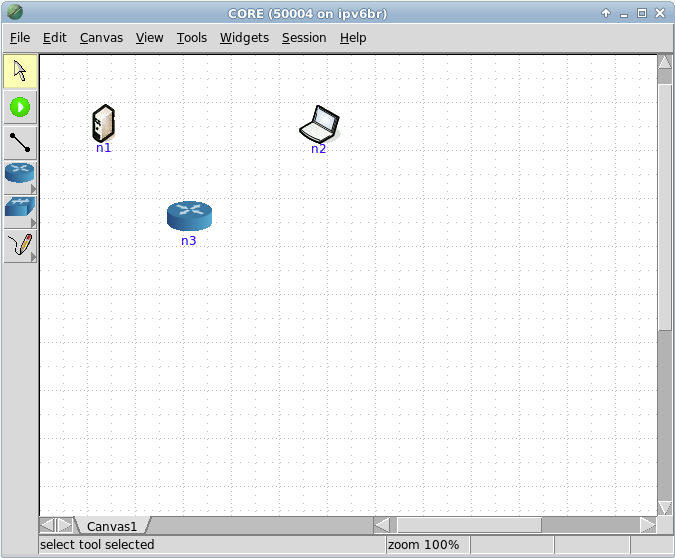The width and height of the screenshot is (675, 558).
Task: Open the File menu
Action: pos(20,38)
